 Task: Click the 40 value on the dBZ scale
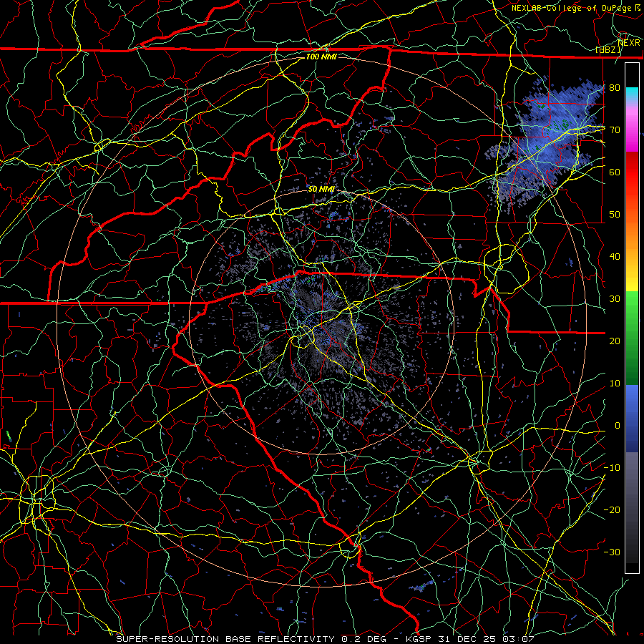(x=615, y=257)
